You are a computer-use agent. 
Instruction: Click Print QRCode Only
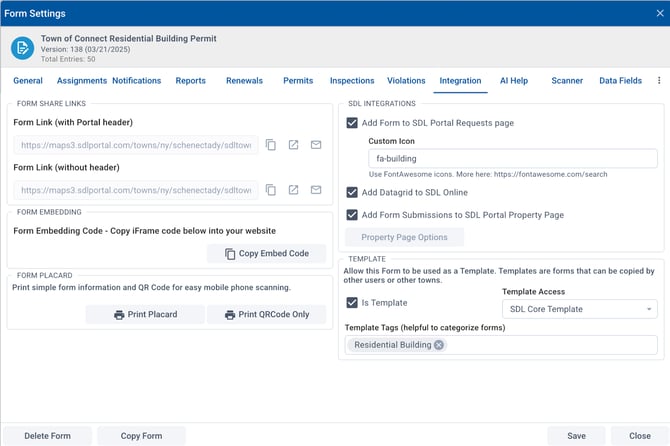[x=266, y=315]
